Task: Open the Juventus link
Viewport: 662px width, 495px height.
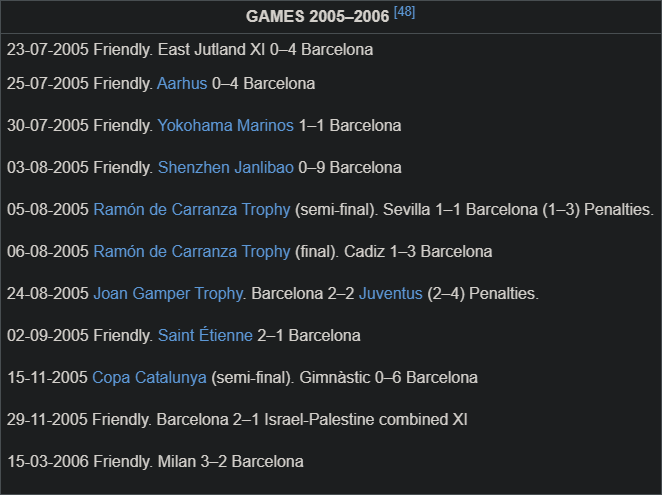Action: point(391,294)
